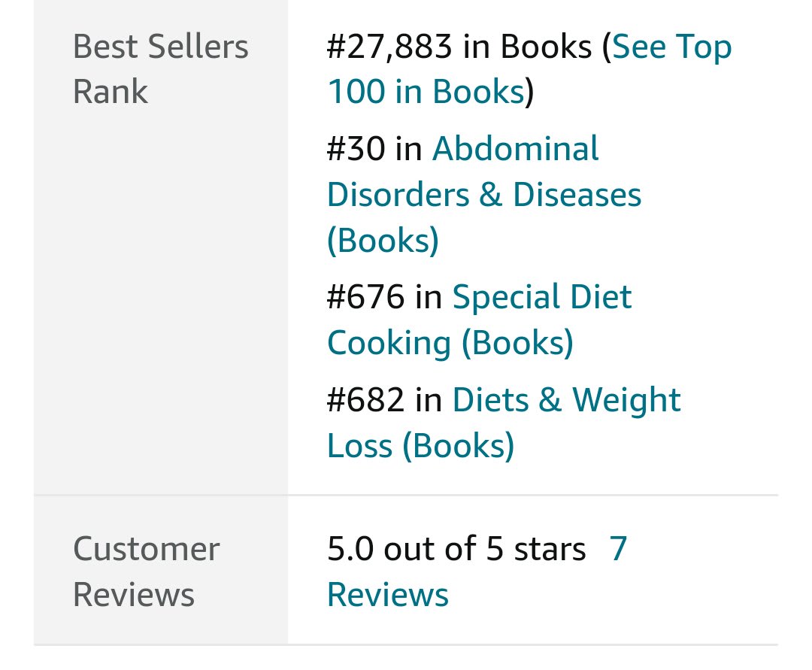Visit the Diets & Weight Loss (Books) category
Viewport: 812px width, 670px height.
(503, 423)
